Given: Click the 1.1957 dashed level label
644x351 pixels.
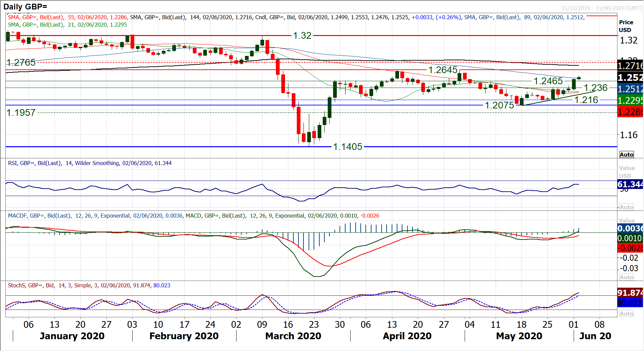Looking at the screenshot, I should tap(21, 113).
